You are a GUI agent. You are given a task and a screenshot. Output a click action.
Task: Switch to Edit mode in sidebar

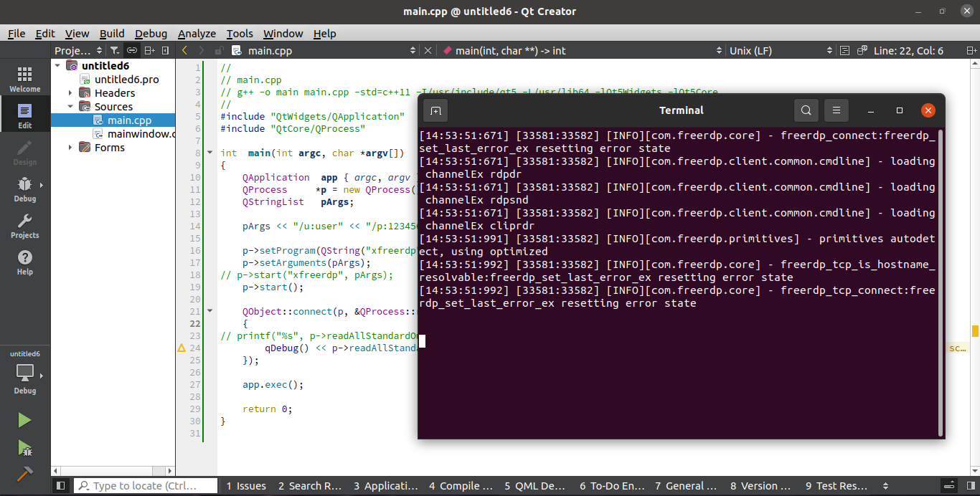[25, 115]
